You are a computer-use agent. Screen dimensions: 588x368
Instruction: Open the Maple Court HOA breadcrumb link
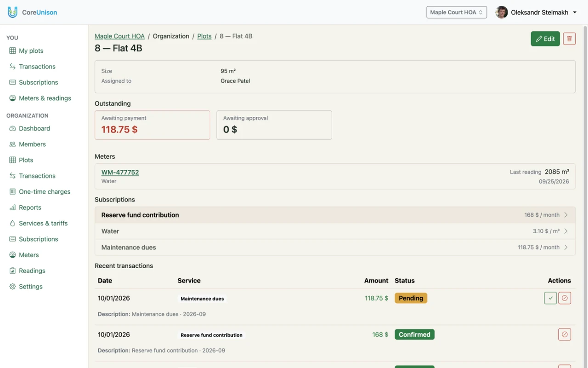119,36
